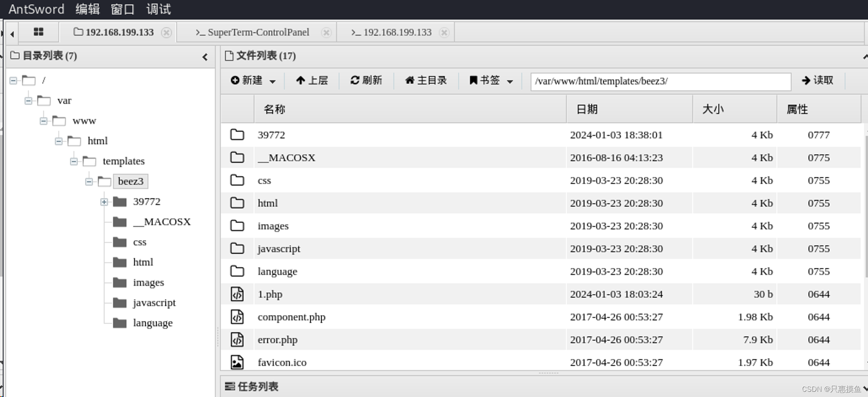The width and height of the screenshot is (868, 397).
Task: Sort files by 日期 column
Action: click(x=629, y=109)
